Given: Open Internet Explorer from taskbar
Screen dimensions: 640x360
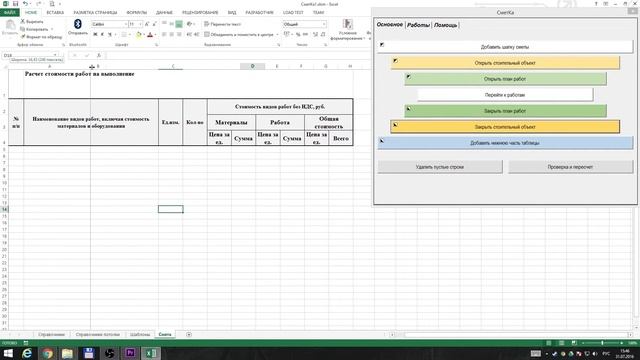Looking at the screenshot, I should (x=27, y=353).
